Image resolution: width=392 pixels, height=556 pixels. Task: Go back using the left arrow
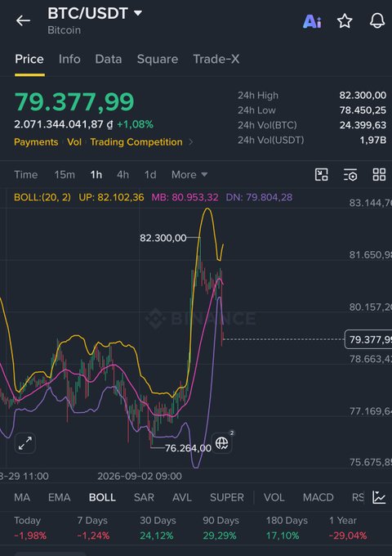coord(23,20)
